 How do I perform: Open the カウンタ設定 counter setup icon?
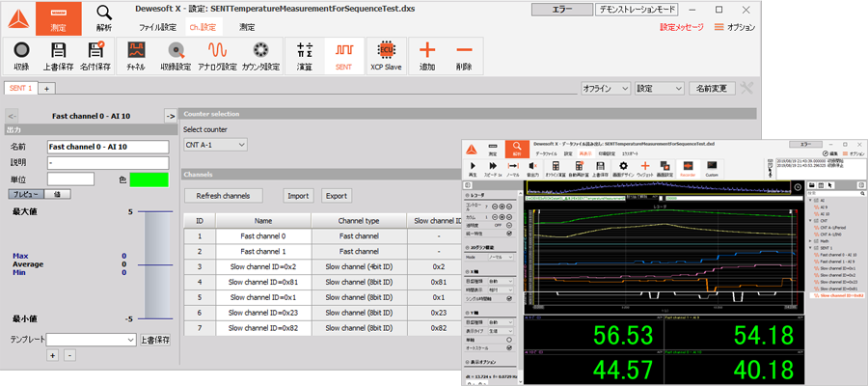260,56
